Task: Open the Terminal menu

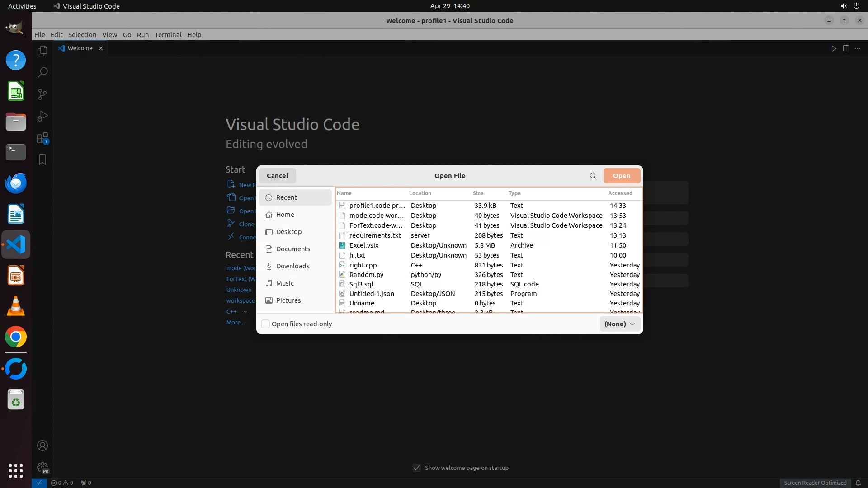Action: coord(168,35)
